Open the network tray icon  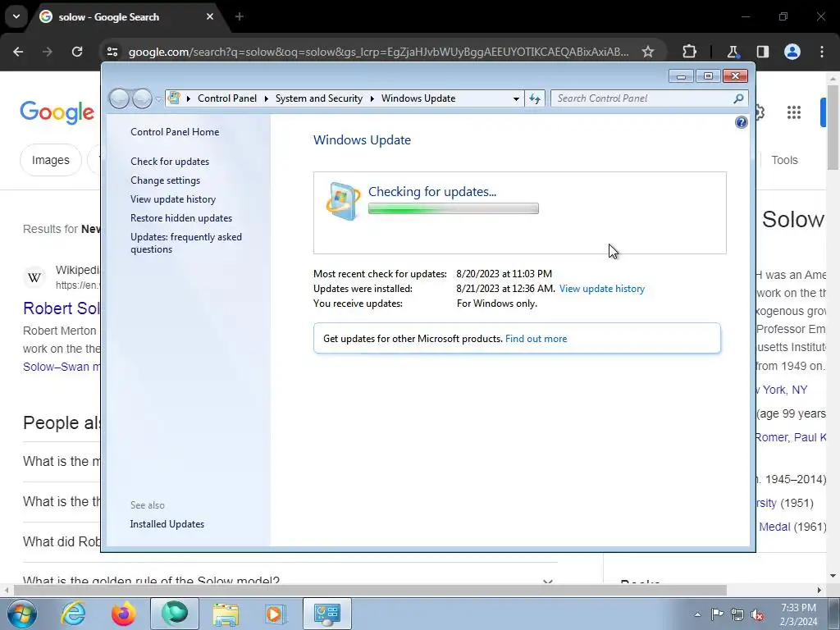tap(737, 614)
